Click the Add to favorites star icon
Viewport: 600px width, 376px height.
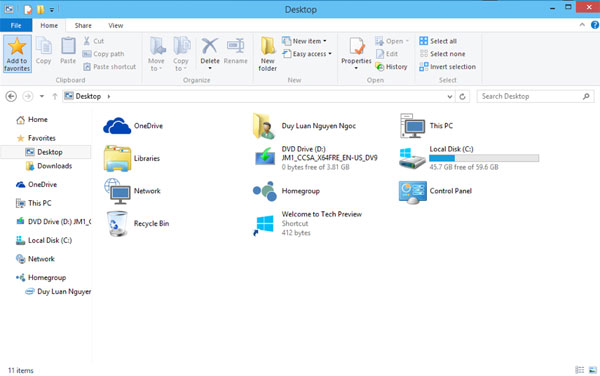click(17, 47)
